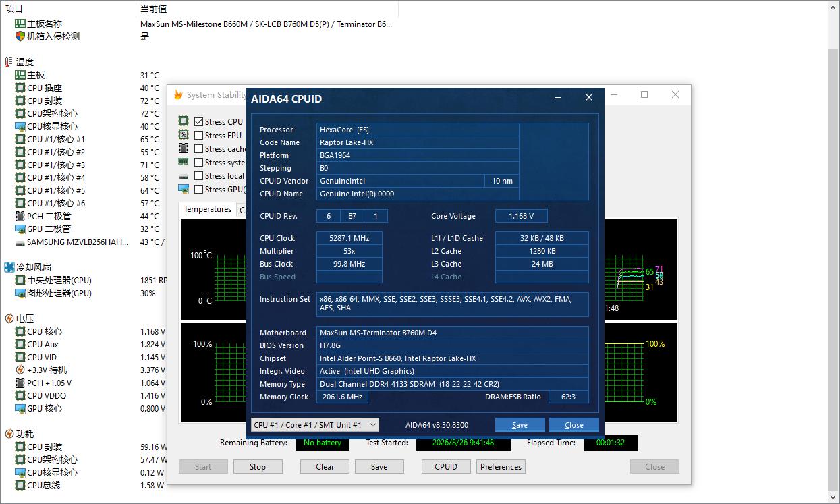Click the CPU 插座 sensor icon
Viewport: 840px width, 504px height.
click(x=20, y=88)
